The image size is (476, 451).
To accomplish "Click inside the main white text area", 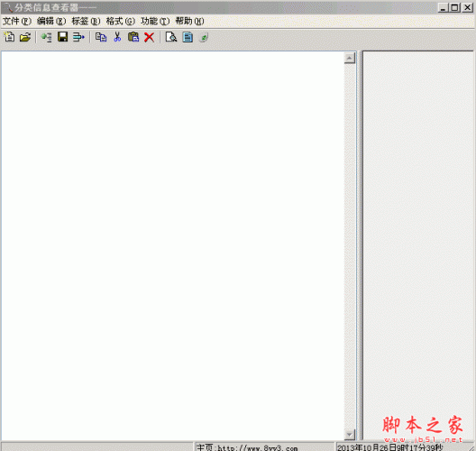I will pos(173,245).
